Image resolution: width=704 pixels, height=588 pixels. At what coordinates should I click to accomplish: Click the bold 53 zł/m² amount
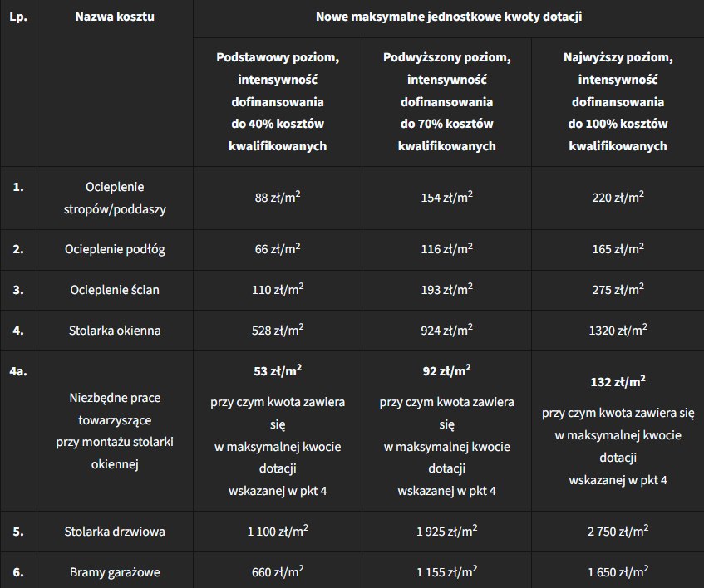tap(278, 371)
